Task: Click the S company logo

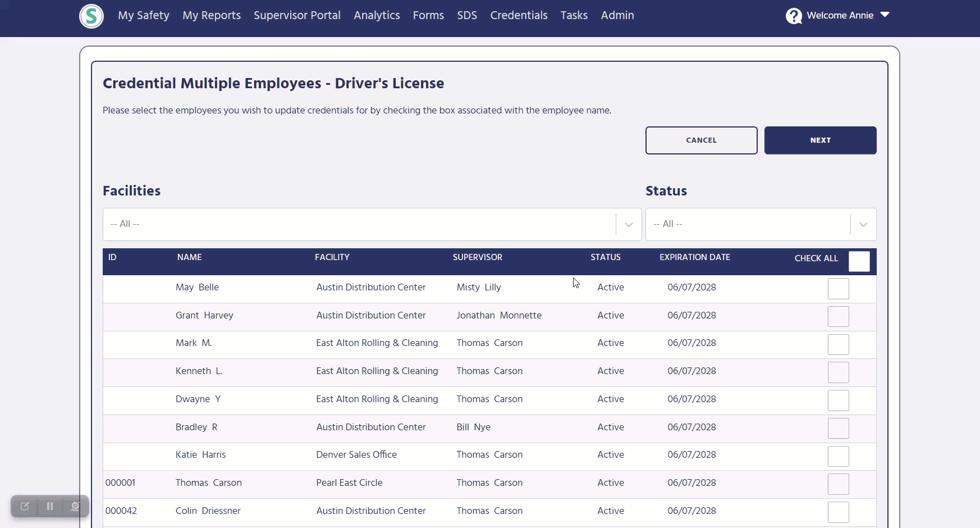Action: 91,16
